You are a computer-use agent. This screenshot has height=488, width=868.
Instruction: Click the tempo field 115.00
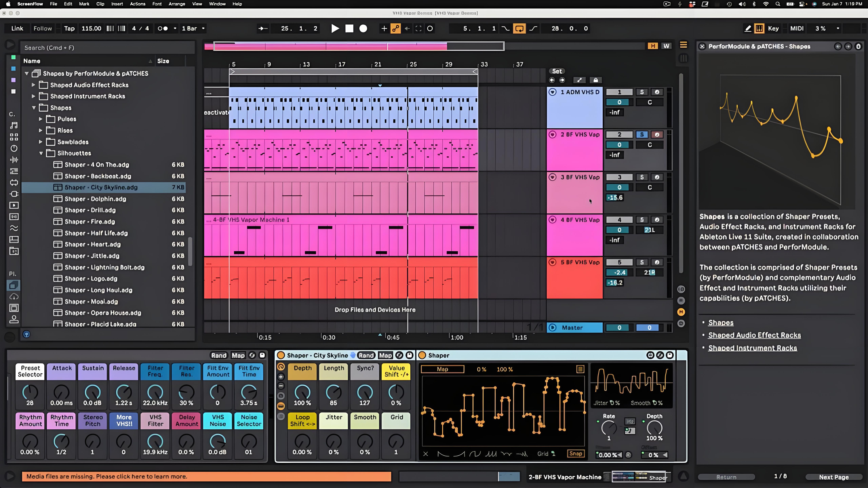tap(91, 29)
